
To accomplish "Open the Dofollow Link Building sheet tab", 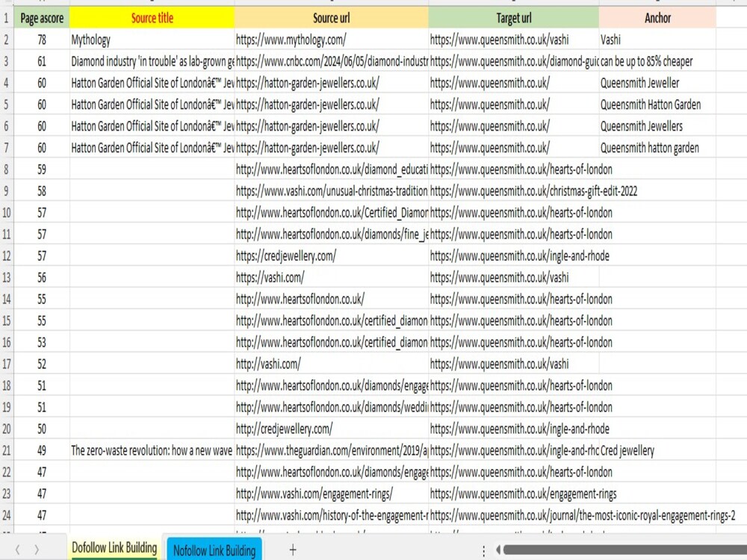I will [x=114, y=548].
